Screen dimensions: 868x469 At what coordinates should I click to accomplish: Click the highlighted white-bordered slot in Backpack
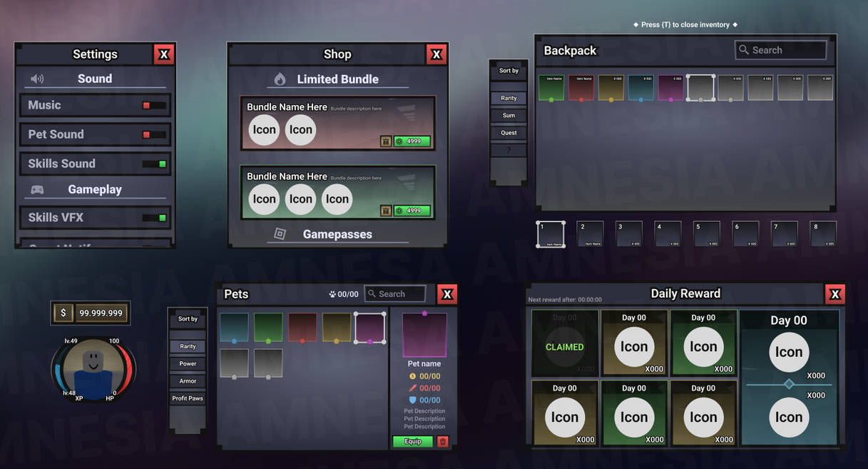tap(701, 88)
